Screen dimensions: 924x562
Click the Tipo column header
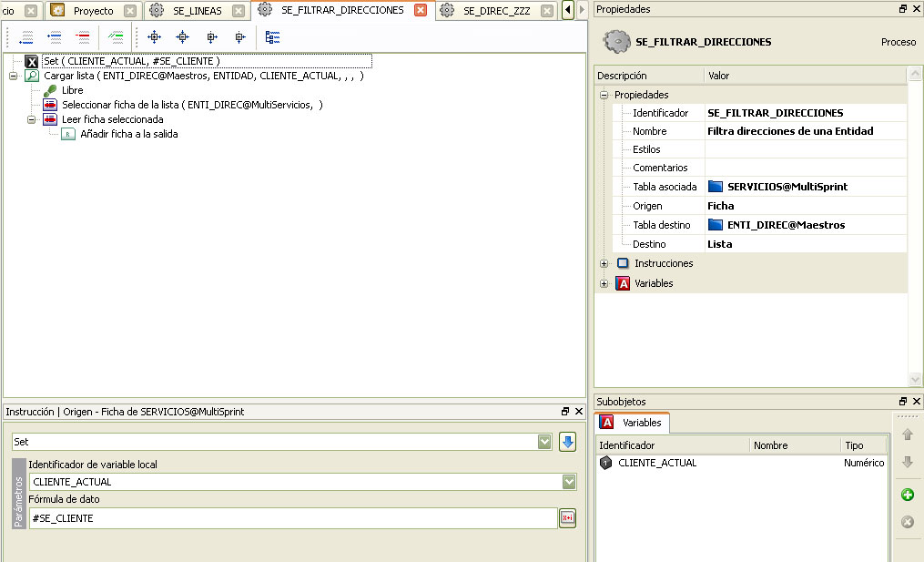(x=864, y=445)
